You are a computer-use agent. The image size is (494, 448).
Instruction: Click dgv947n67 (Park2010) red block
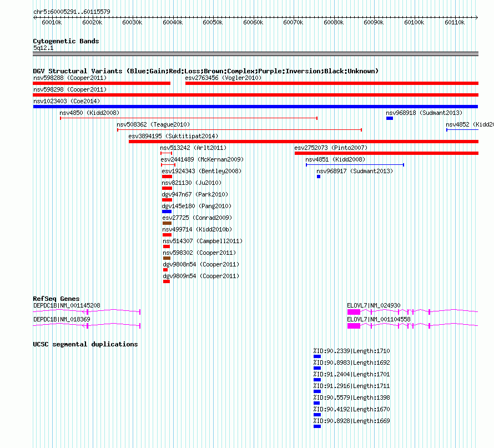[x=167, y=200]
